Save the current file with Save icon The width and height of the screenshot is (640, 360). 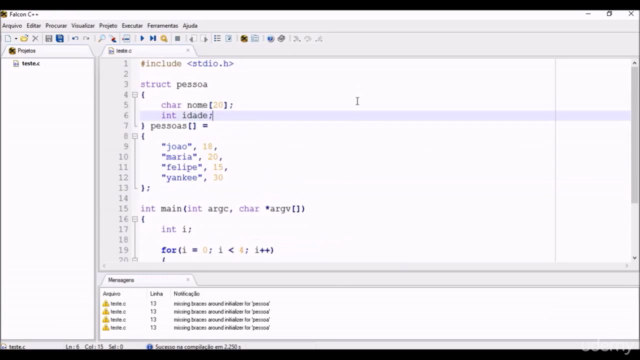pyautogui.click(x=49, y=38)
